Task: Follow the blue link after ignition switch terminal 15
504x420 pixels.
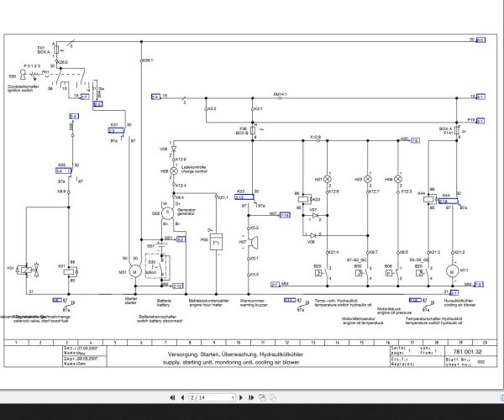Action: pos(84,97)
